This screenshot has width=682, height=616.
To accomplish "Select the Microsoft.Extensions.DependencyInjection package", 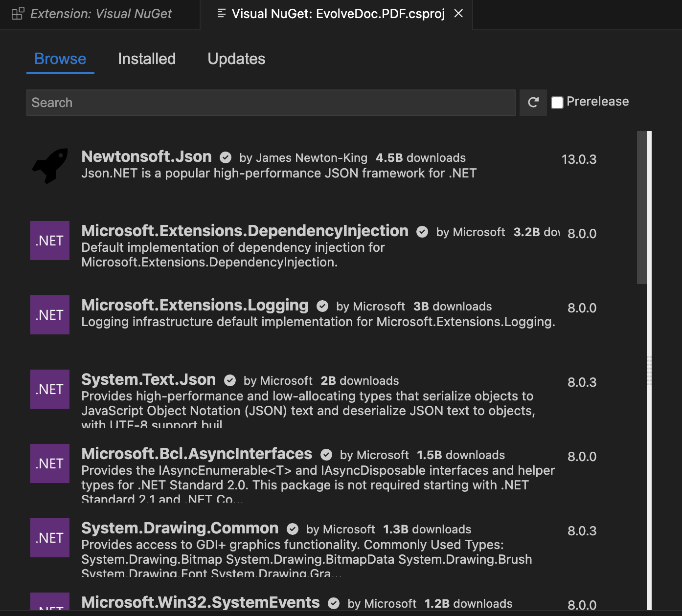I will pos(245,231).
